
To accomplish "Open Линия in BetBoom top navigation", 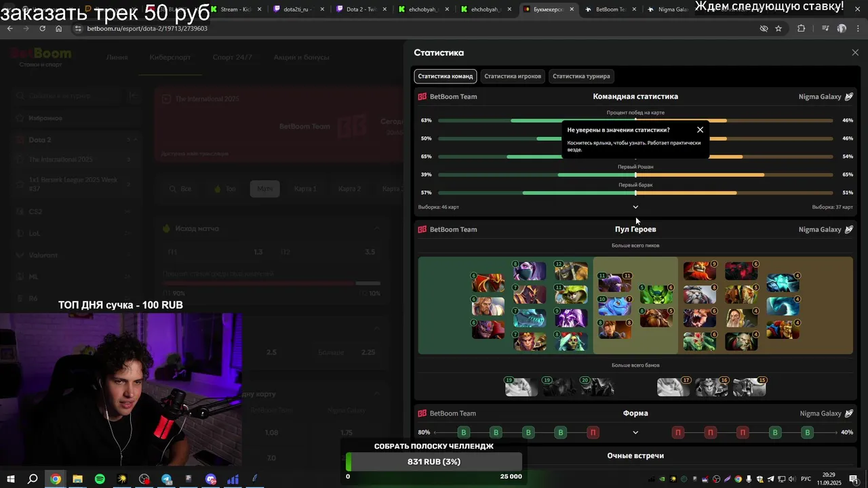I will pos(117,58).
